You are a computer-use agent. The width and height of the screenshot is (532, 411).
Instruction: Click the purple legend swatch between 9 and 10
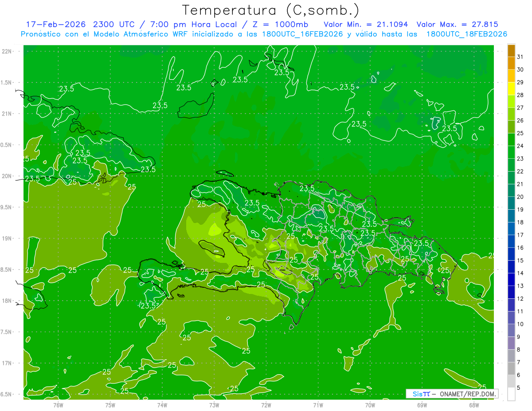(511, 330)
